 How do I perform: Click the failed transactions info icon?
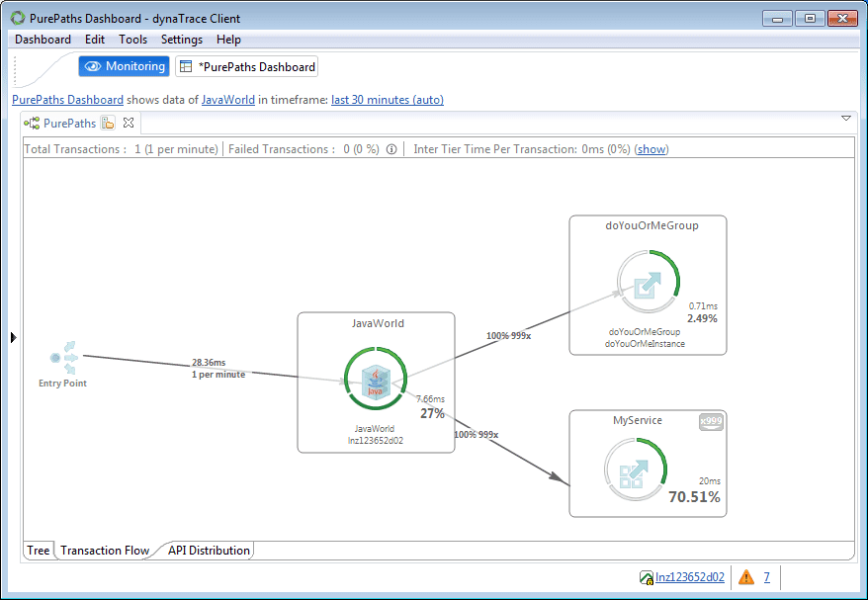point(391,149)
